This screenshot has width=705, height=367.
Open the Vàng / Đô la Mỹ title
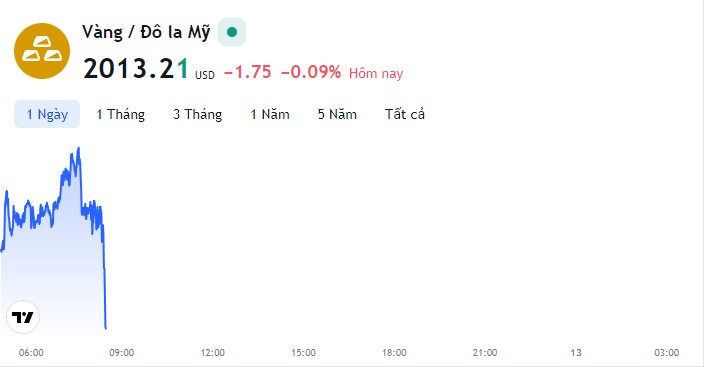point(146,32)
